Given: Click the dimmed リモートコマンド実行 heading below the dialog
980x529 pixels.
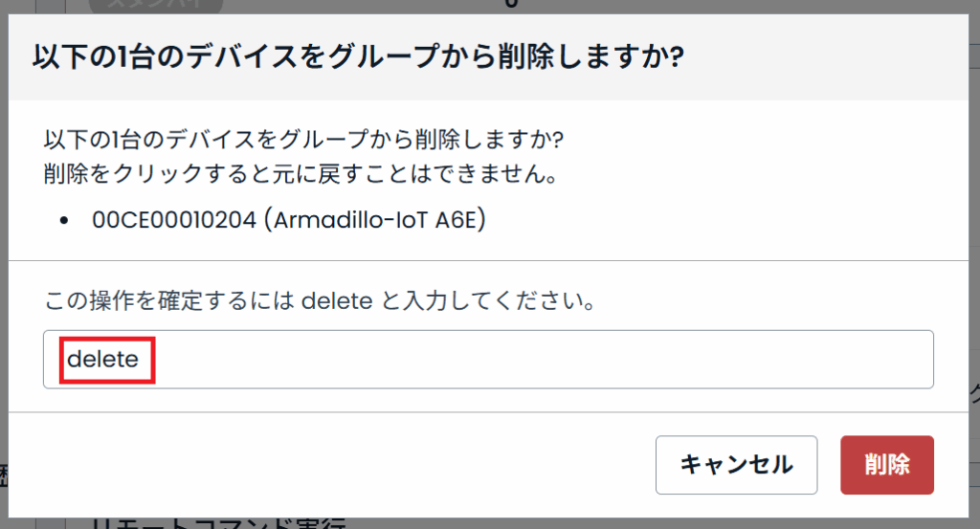Looking at the screenshot, I should (x=218, y=523).
